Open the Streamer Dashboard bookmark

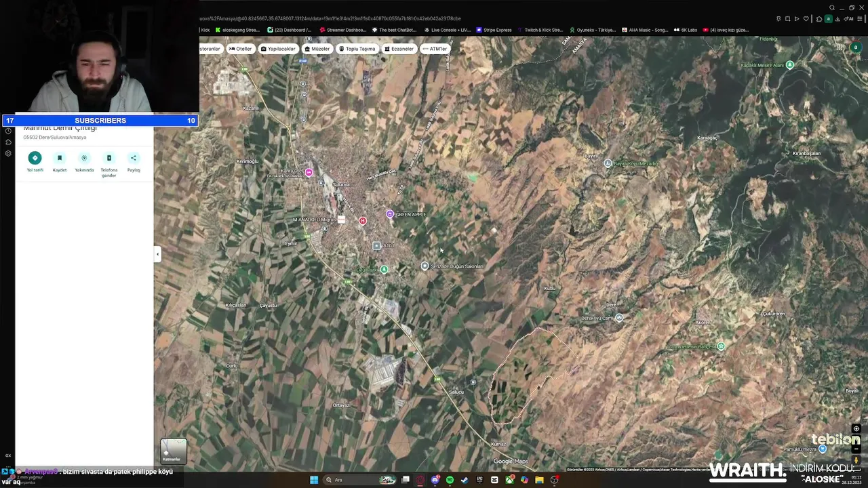click(x=343, y=30)
